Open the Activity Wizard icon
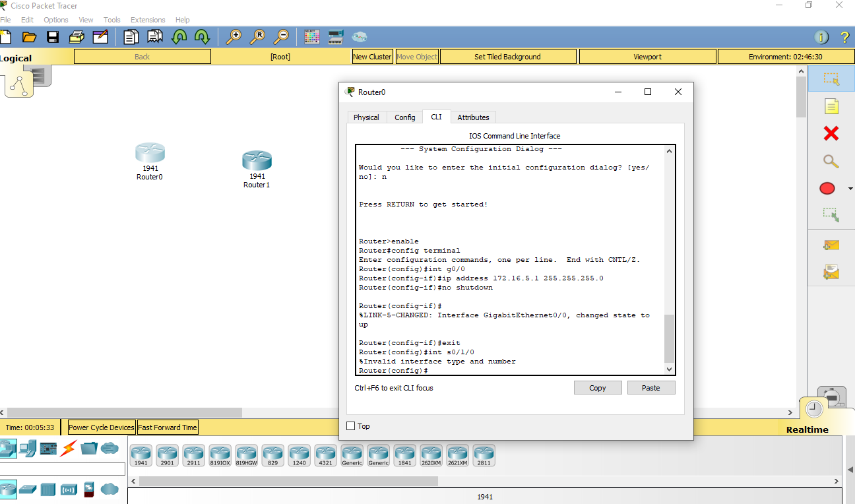The height and width of the screenshot is (504, 855). point(100,37)
